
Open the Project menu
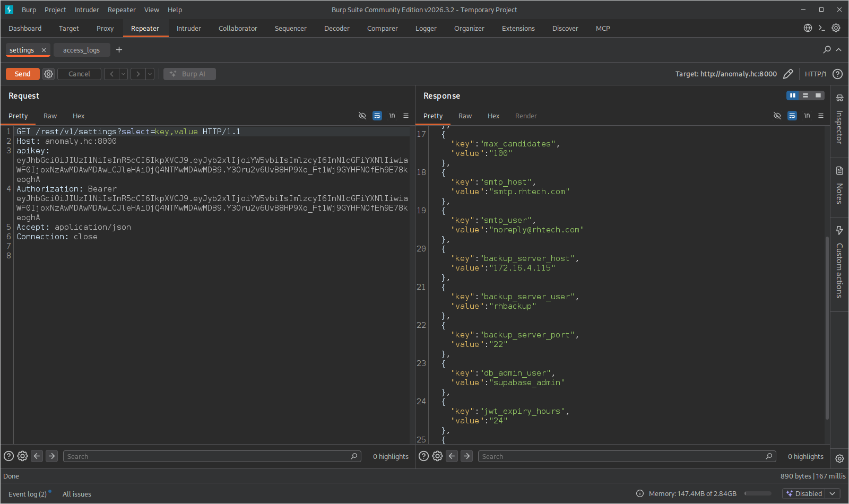click(x=55, y=10)
